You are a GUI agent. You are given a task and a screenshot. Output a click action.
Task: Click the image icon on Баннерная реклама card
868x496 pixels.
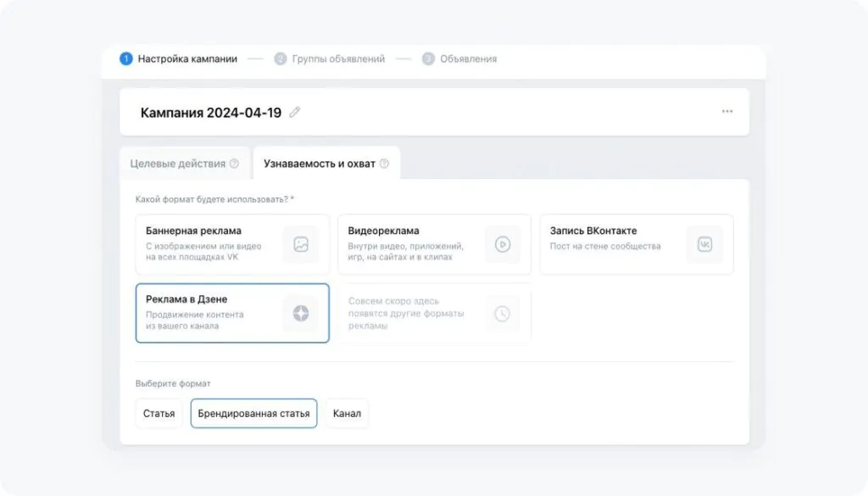point(301,244)
